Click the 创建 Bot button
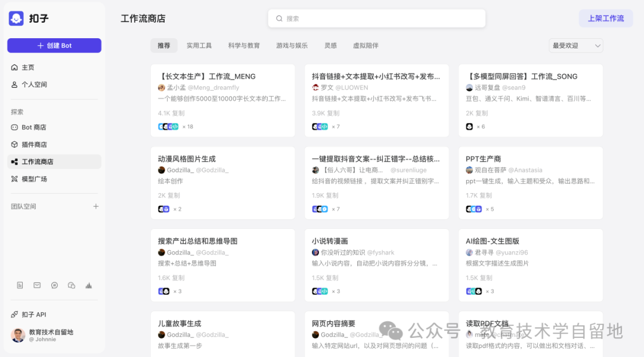Screen dimensions: 644x357 coord(54,45)
